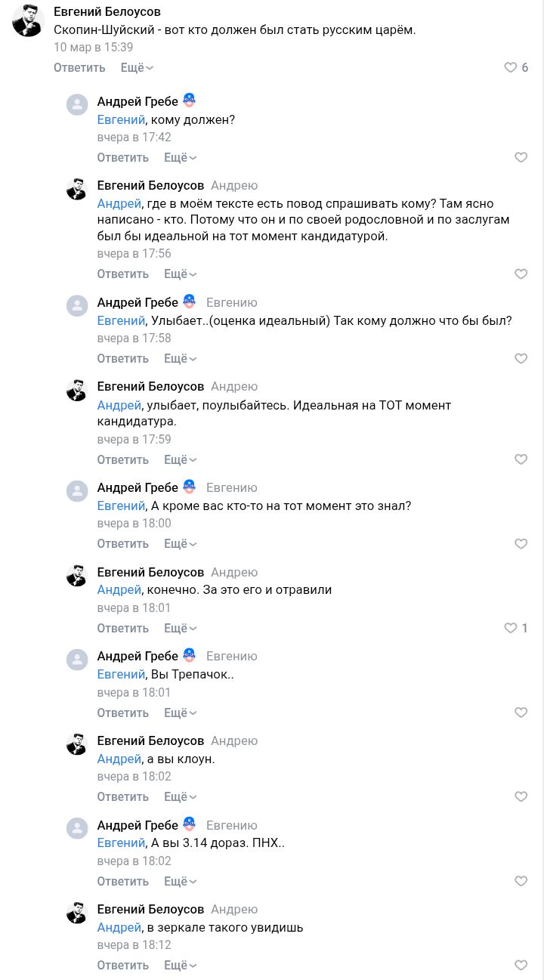The width and height of the screenshot is (544, 980).
Task: Like Evgeny's top comment about Skopin-Shuisky
Action: click(511, 68)
